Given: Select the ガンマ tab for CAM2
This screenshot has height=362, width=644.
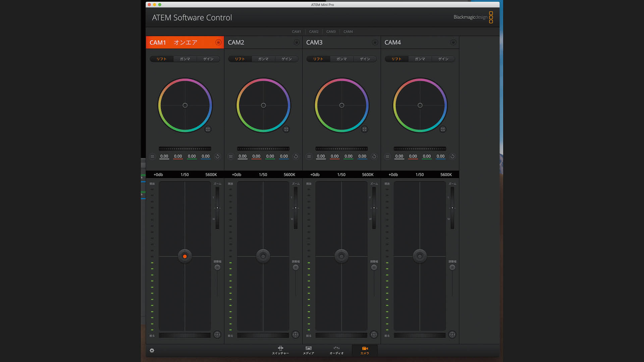Looking at the screenshot, I should click(263, 59).
